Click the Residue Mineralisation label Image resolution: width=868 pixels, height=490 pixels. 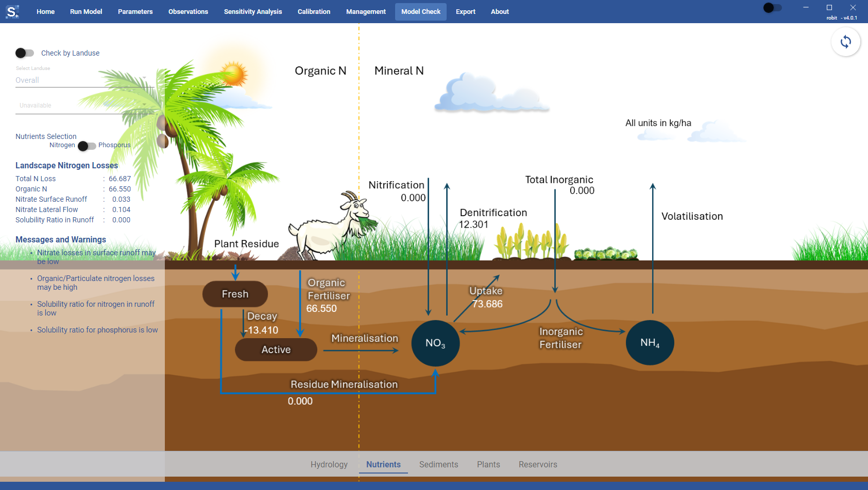click(344, 384)
